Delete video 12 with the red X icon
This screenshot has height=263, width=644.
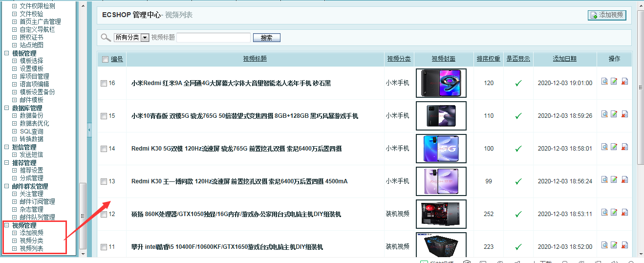click(624, 213)
